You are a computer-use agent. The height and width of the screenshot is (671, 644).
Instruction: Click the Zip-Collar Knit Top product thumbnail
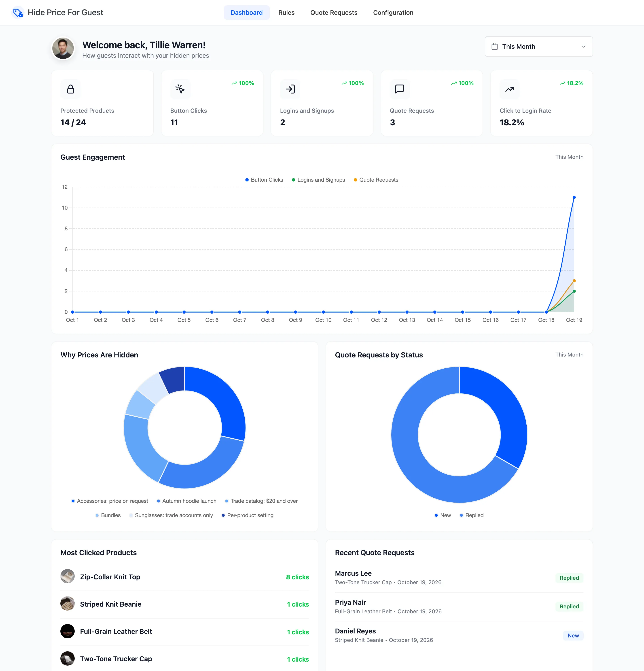tap(67, 577)
